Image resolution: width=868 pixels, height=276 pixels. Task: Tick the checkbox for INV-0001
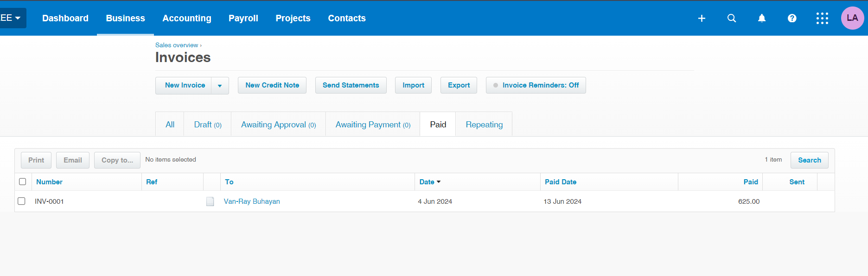(x=21, y=201)
